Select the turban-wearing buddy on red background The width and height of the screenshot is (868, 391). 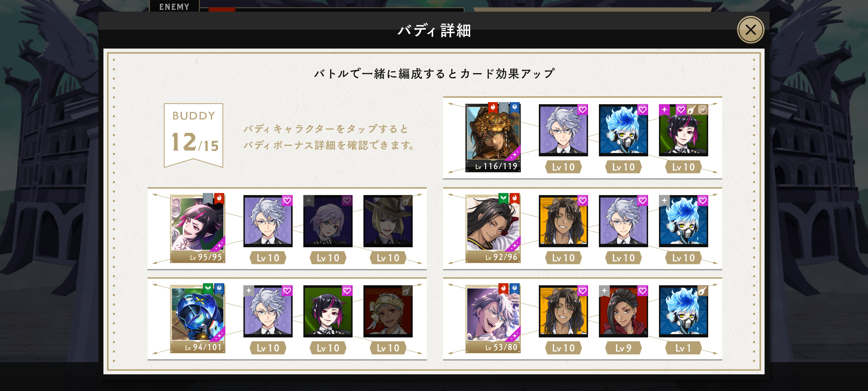click(x=388, y=311)
